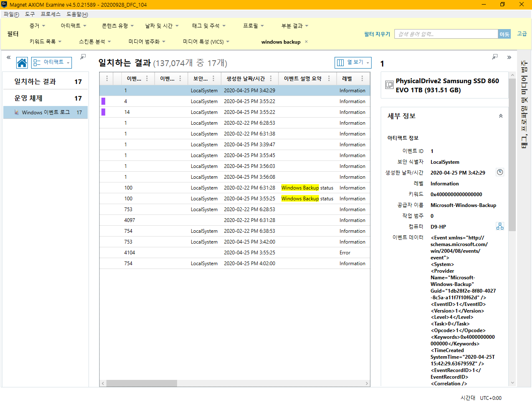
Task: Expand the details panel double chevron
Action: 509,57
